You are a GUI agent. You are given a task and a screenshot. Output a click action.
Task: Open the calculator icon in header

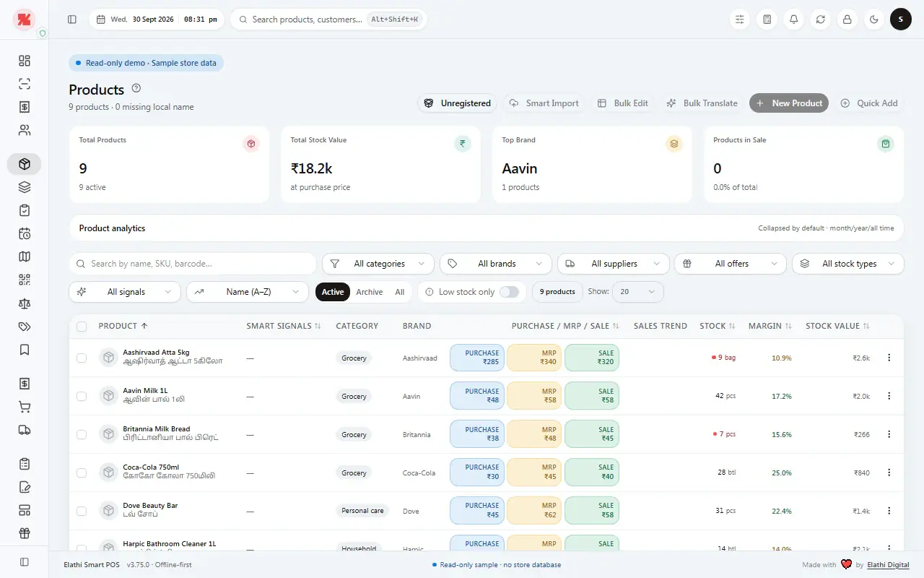click(767, 20)
